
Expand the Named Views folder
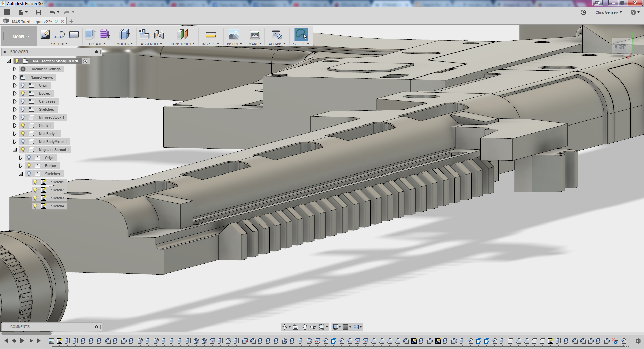click(x=15, y=77)
